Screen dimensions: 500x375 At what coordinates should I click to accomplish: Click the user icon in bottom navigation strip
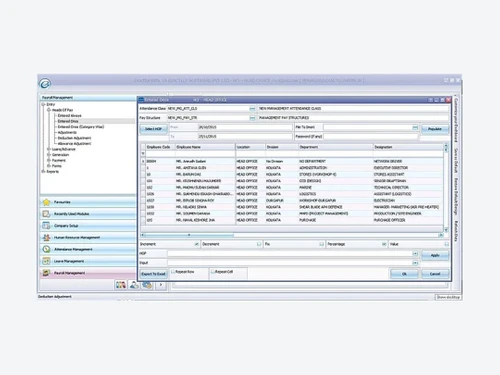click(134, 285)
